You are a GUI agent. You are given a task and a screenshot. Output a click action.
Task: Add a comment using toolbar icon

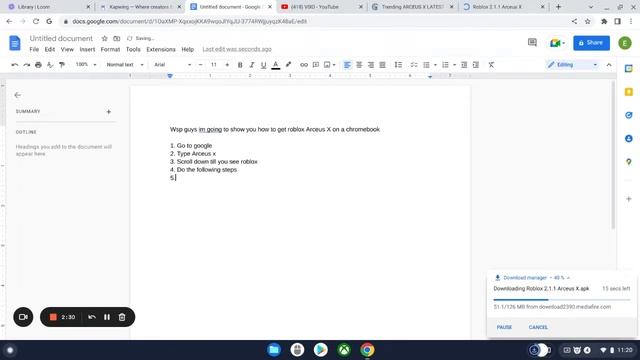click(x=316, y=65)
